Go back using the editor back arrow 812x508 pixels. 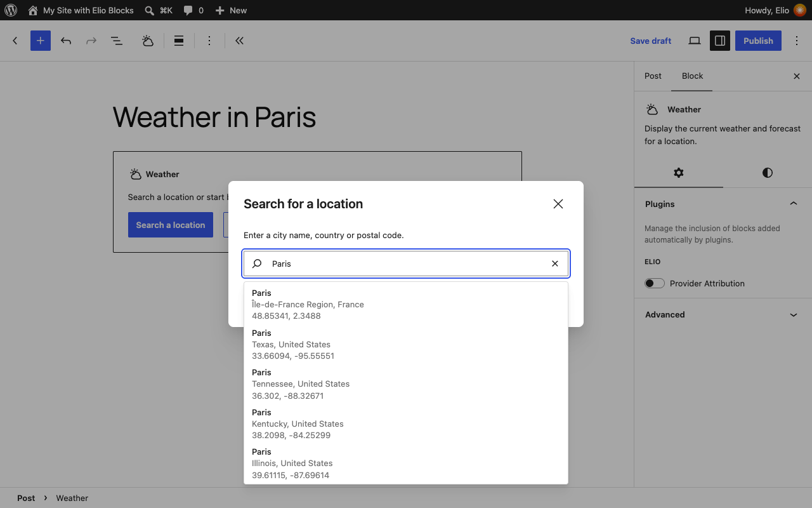coord(15,41)
